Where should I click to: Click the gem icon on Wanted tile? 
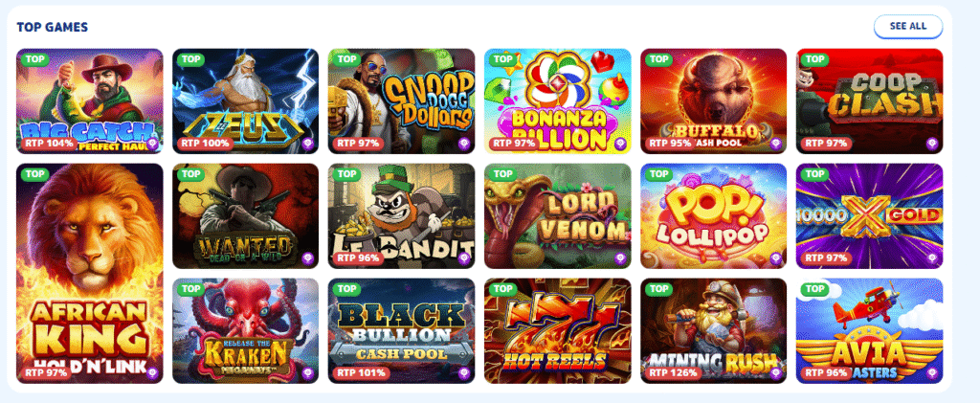[308, 257]
